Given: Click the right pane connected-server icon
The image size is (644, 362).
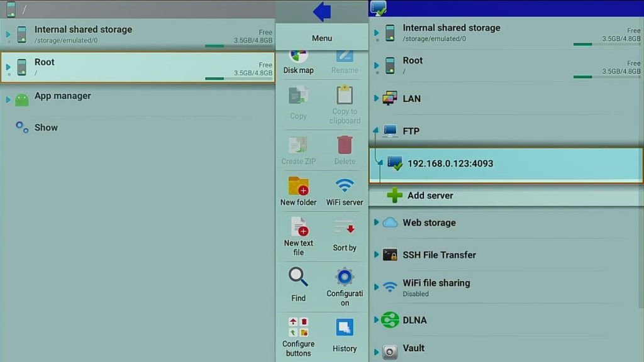Looking at the screenshot, I should pyautogui.click(x=378, y=8).
